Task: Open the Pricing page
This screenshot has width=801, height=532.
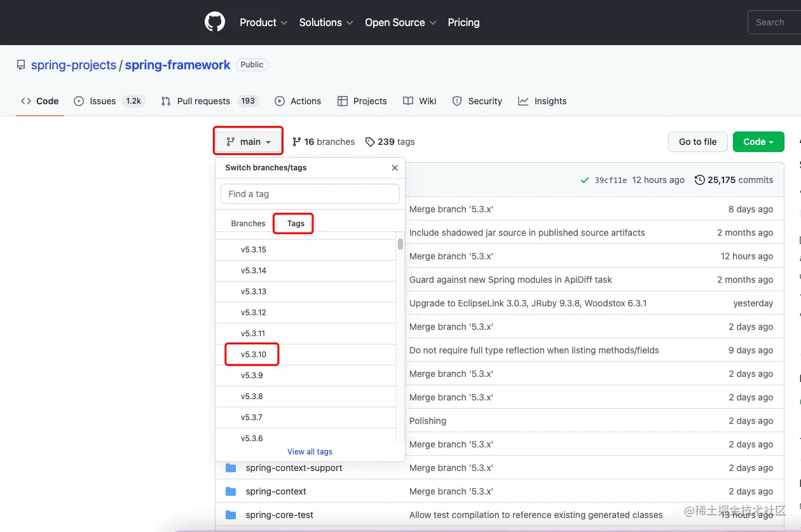Action: (463, 22)
